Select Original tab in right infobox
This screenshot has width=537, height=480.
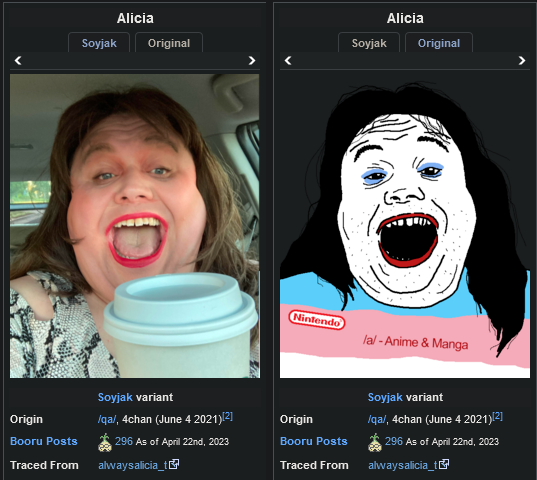439,43
